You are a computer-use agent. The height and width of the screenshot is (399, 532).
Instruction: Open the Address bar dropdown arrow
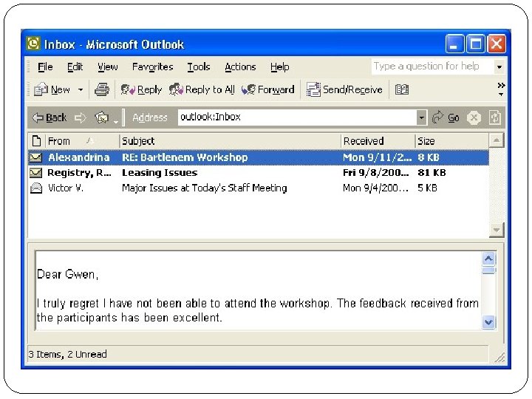pyautogui.click(x=421, y=117)
